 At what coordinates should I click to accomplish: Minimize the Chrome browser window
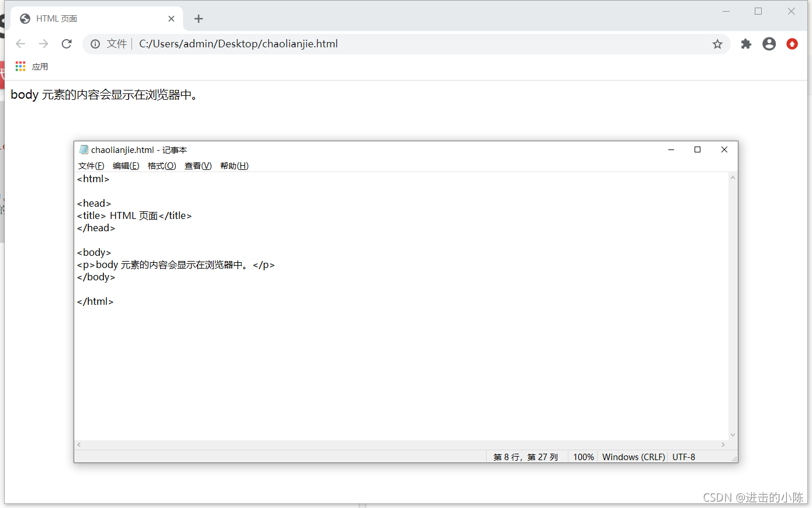click(x=726, y=11)
